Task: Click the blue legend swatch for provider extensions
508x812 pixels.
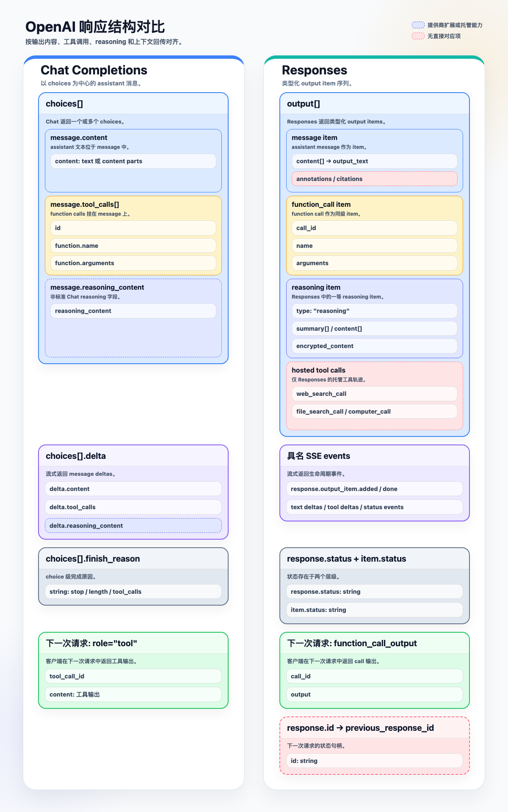Action: [x=418, y=25]
